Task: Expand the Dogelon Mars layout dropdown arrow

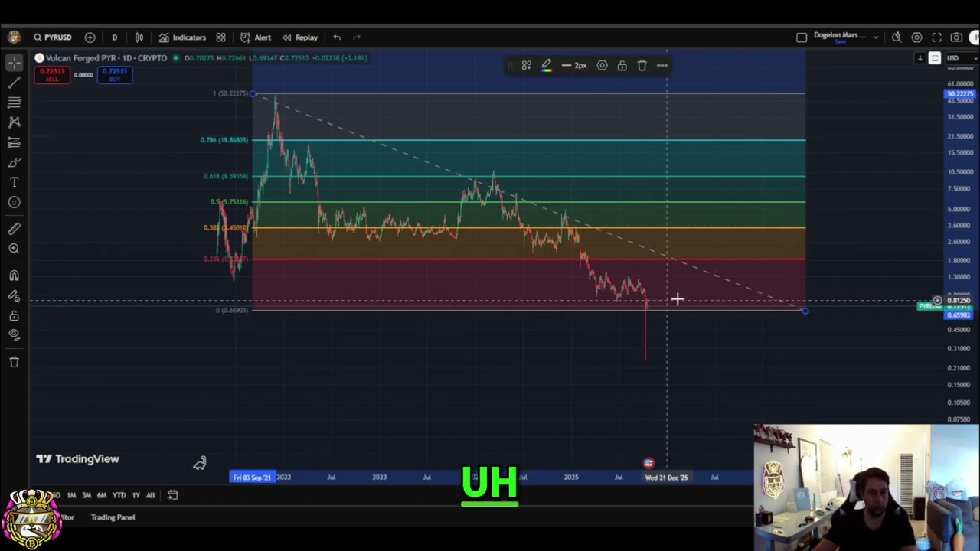Action: (876, 37)
